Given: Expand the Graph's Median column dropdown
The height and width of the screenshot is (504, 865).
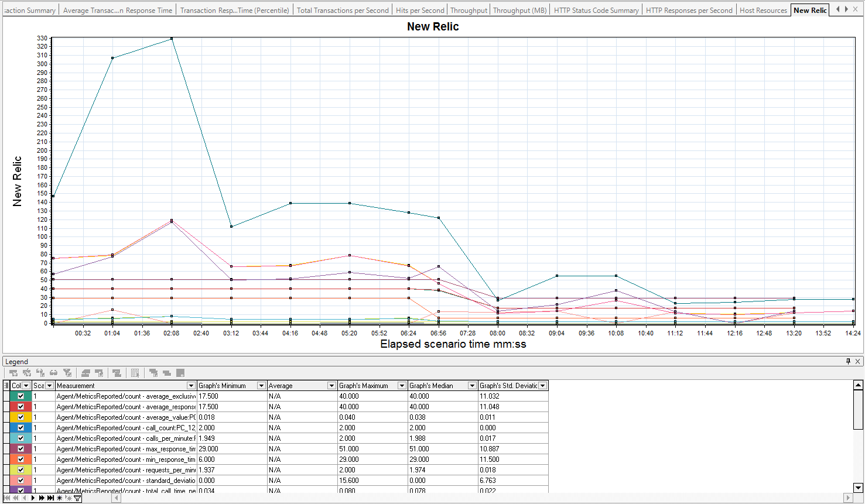Looking at the screenshot, I should pyautogui.click(x=472, y=386).
